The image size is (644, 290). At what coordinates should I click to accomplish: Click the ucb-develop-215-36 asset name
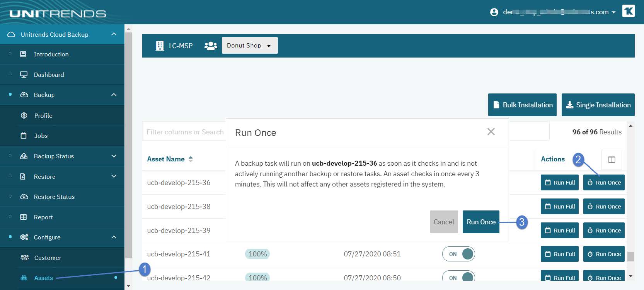[x=179, y=183]
